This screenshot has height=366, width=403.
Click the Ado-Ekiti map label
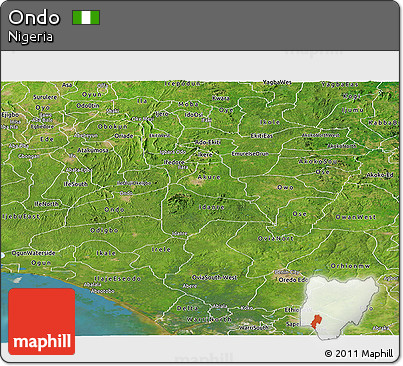point(208,142)
